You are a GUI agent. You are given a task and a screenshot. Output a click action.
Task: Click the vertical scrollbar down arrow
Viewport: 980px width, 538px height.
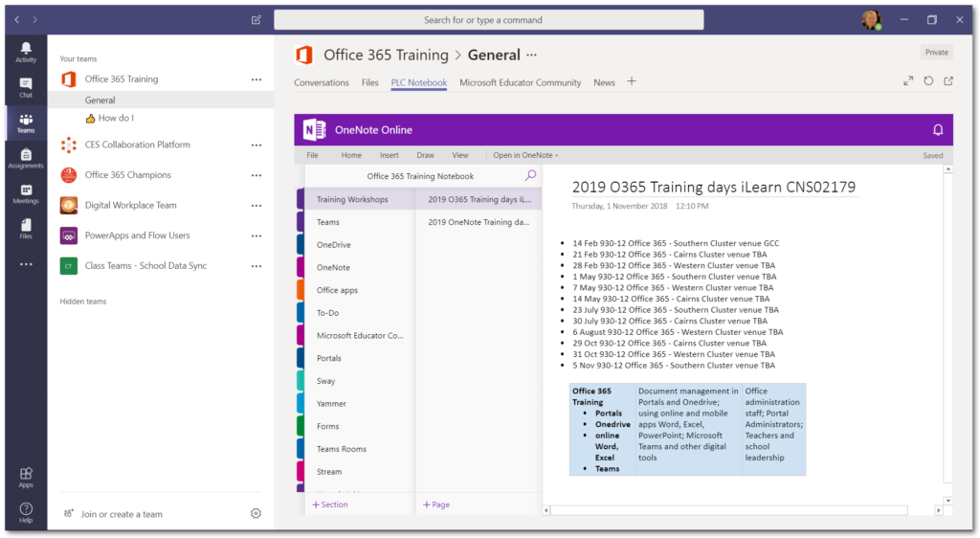coord(948,501)
